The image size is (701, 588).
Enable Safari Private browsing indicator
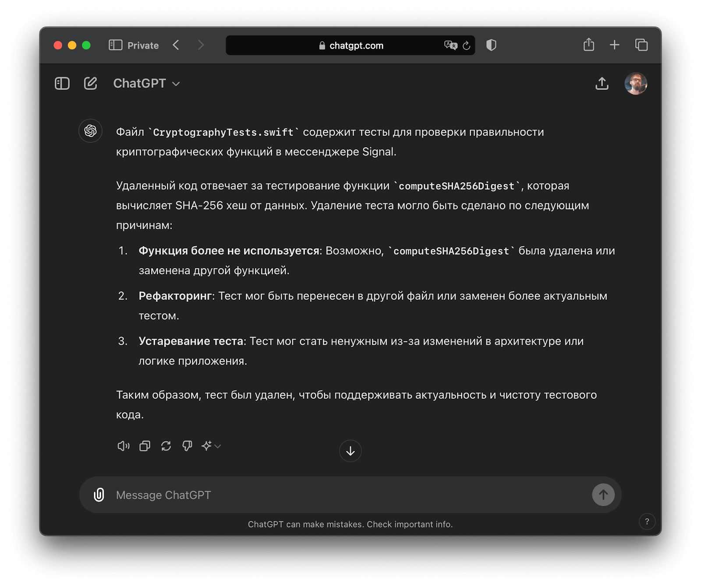point(134,45)
